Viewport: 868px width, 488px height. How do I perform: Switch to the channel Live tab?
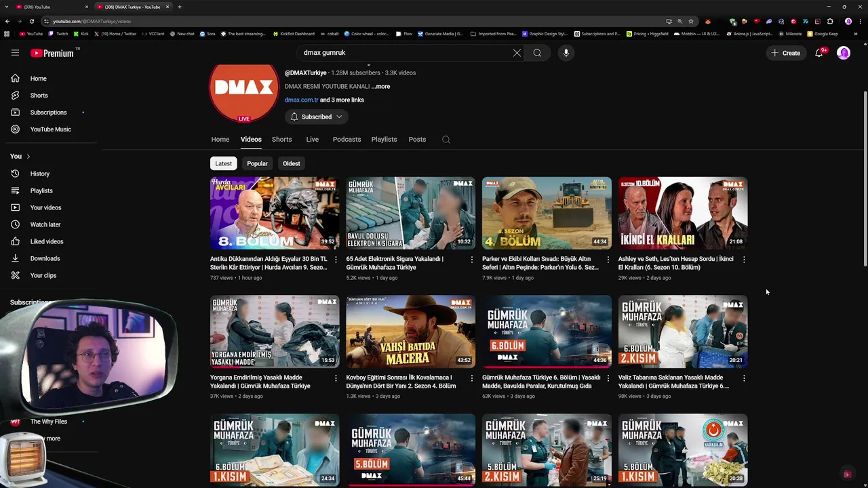(313, 140)
